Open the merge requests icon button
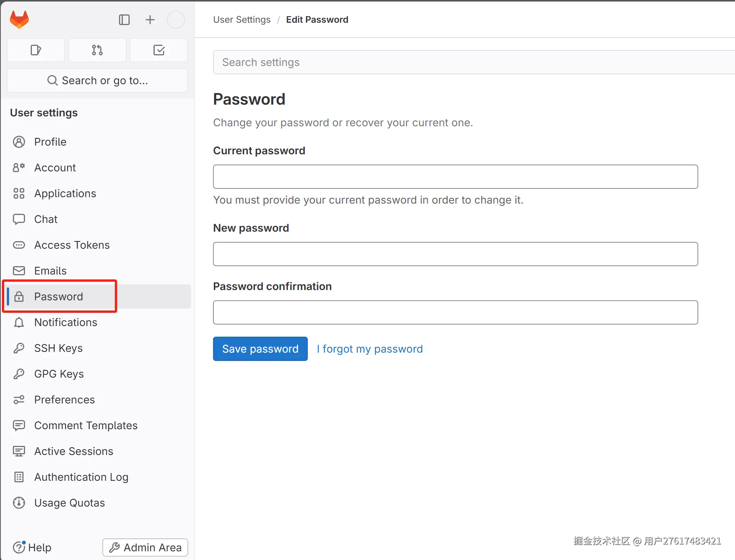 (97, 50)
